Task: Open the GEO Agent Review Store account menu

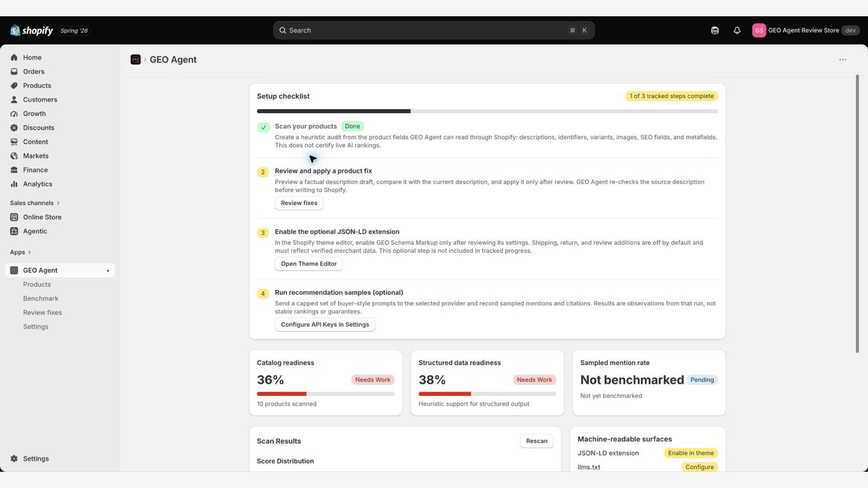Action: pyautogui.click(x=805, y=30)
